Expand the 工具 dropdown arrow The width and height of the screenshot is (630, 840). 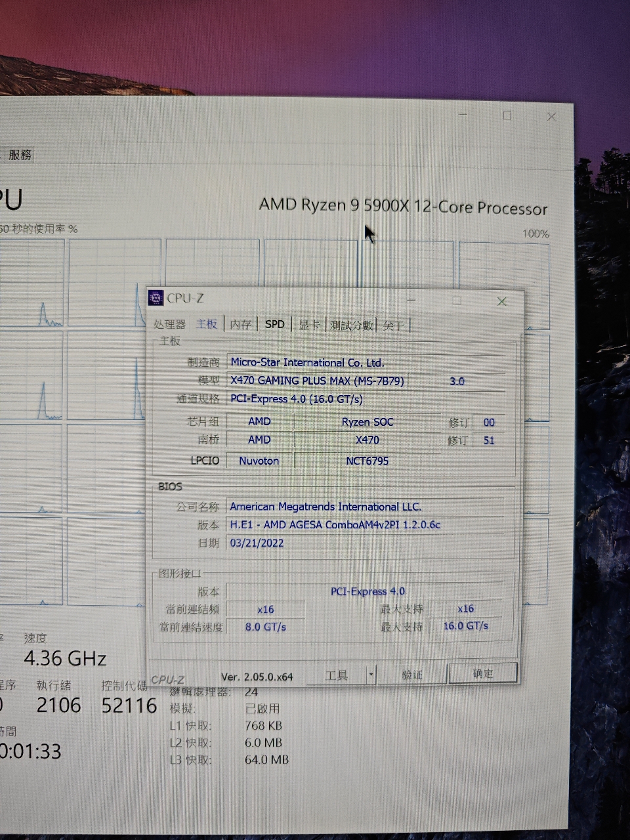click(371, 675)
